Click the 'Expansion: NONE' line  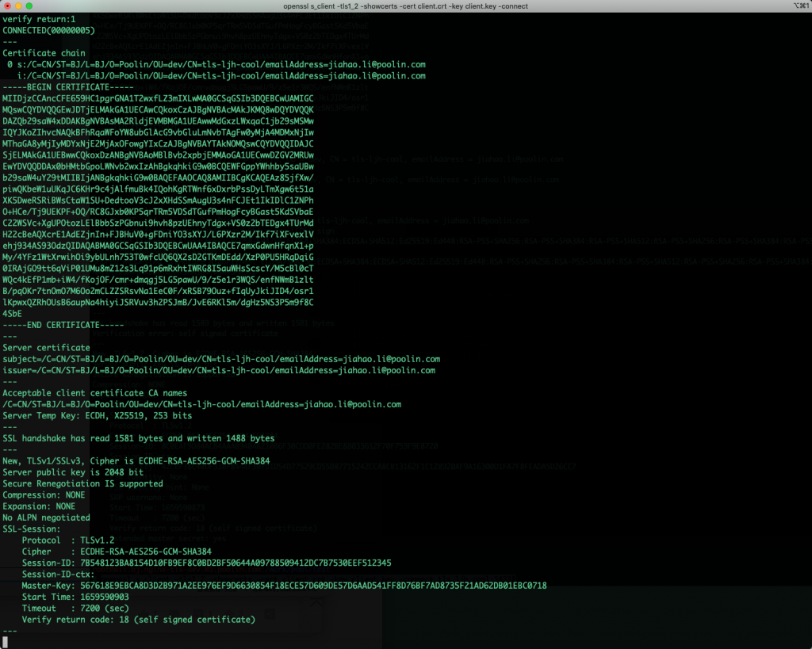(39, 506)
